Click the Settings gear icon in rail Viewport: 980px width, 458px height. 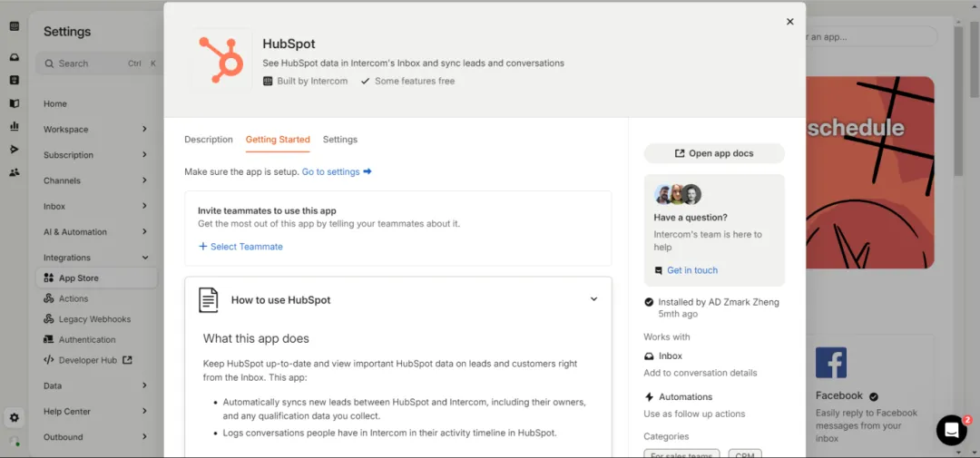tap(15, 418)
